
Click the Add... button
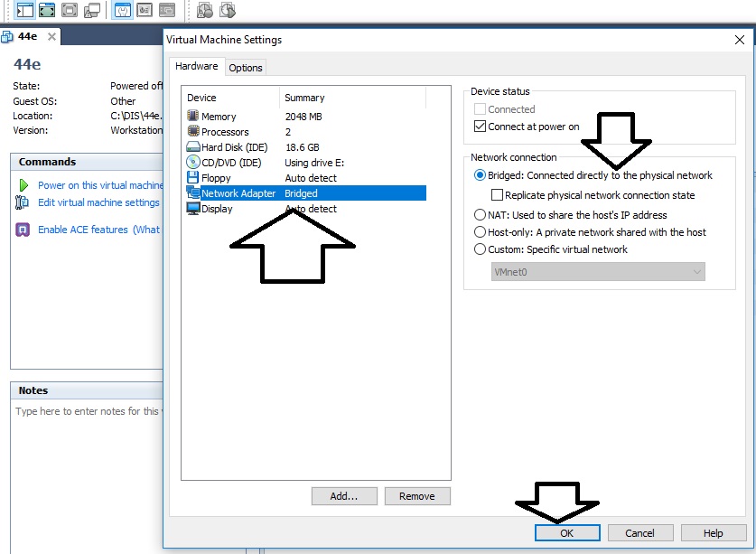point(344,496)
